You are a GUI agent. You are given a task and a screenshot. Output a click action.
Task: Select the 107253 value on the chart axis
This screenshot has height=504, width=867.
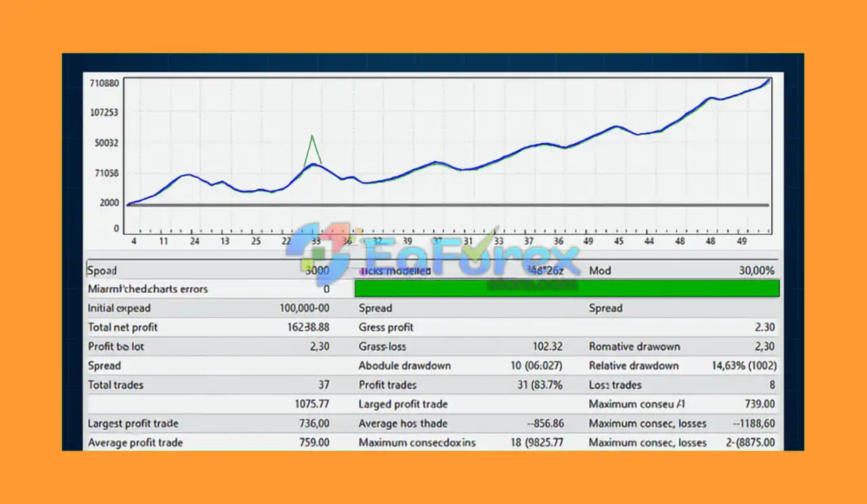pyautogui.click(x=104, y=112)
